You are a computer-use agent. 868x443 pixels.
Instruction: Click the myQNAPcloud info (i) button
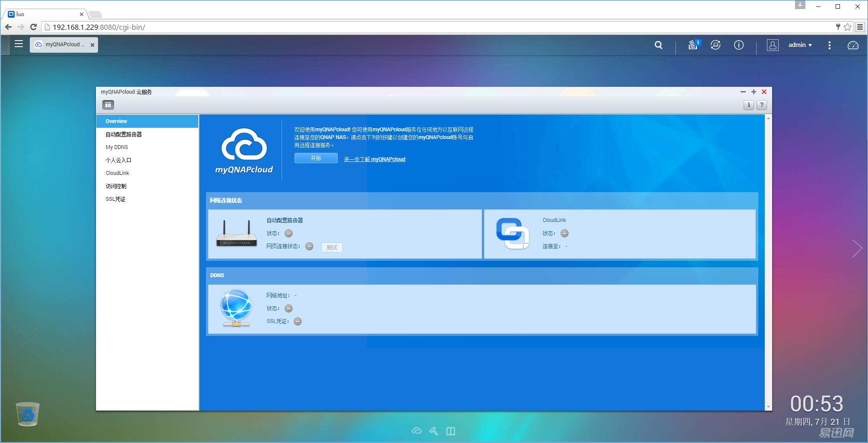pos(749,105)
